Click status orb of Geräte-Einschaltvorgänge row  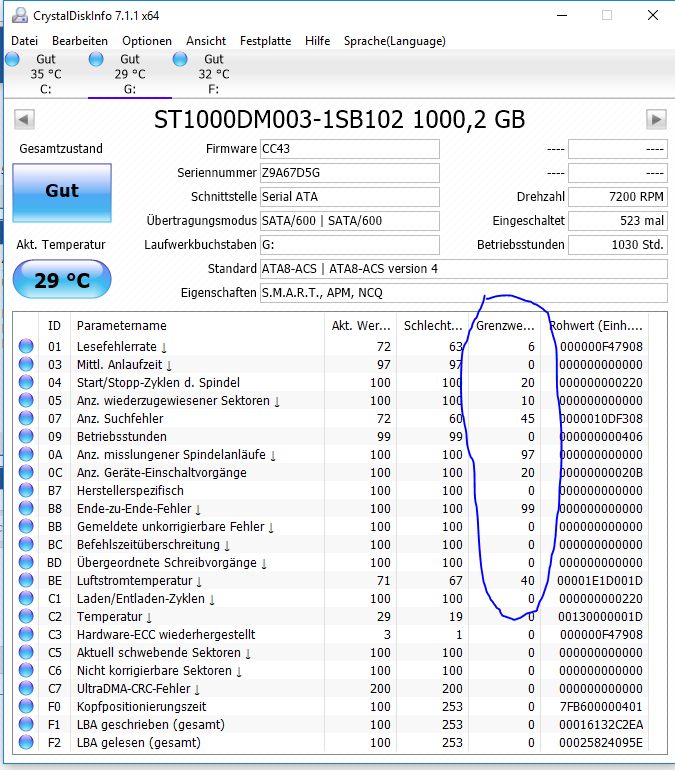point(26,472)
